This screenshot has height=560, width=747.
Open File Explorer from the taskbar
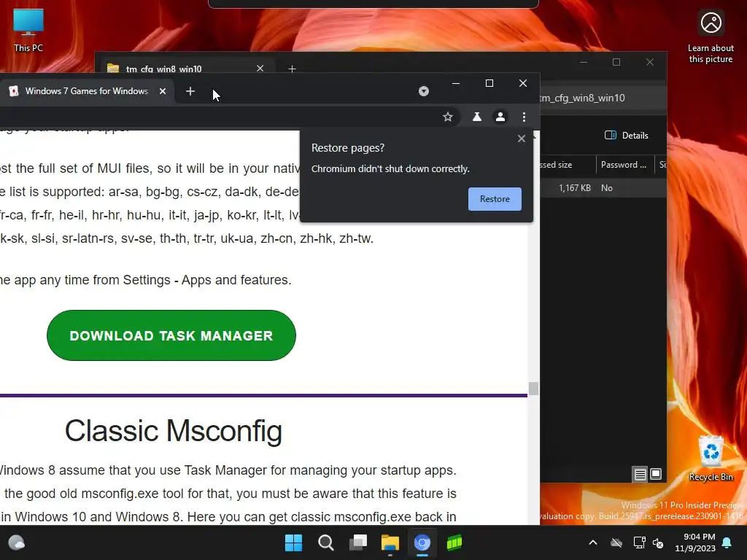[x=390, y=542]
